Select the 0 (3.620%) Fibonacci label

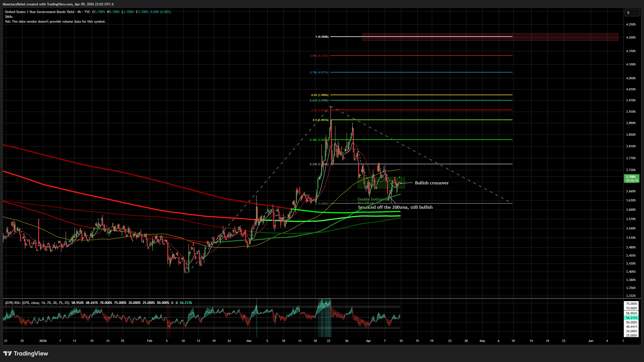point(322,204)
